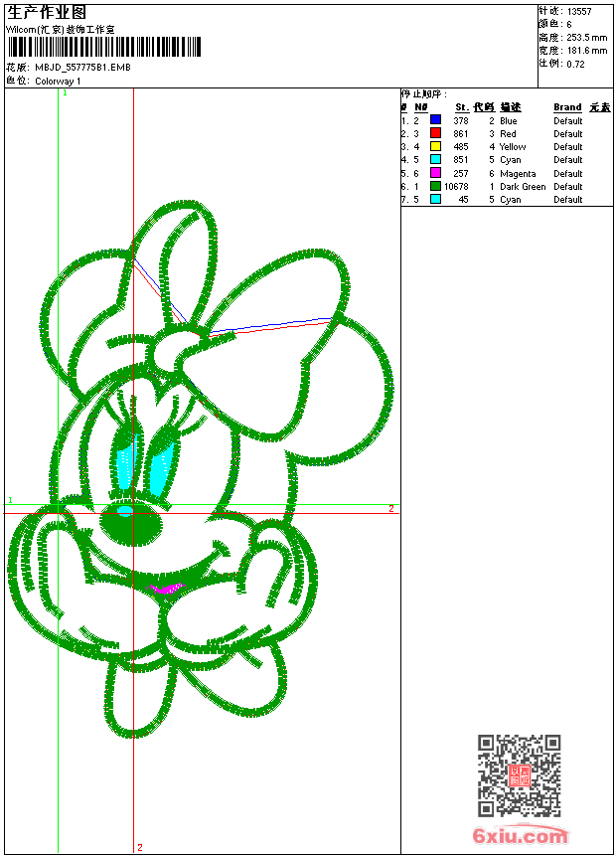Click Default brand in the Magenta row

coord(568,173)
